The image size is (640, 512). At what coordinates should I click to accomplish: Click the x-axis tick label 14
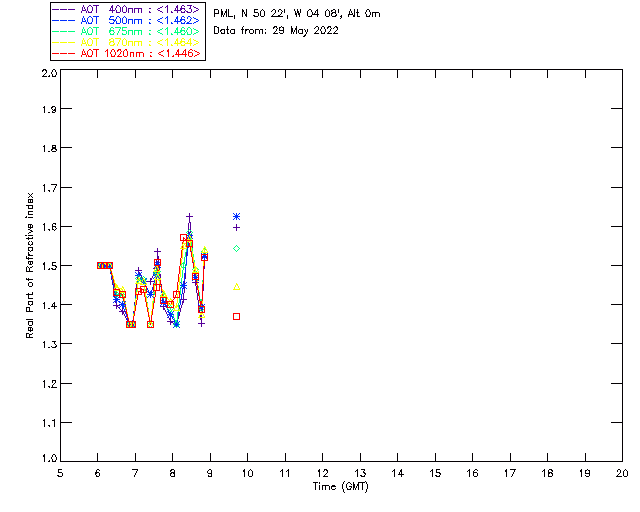pos(398,473)
